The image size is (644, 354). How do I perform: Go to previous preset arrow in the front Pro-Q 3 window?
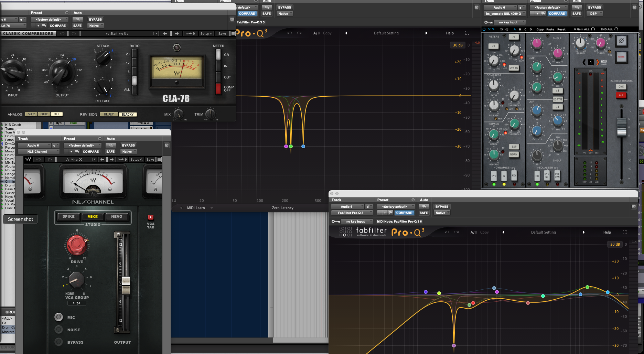coord(504,232)
